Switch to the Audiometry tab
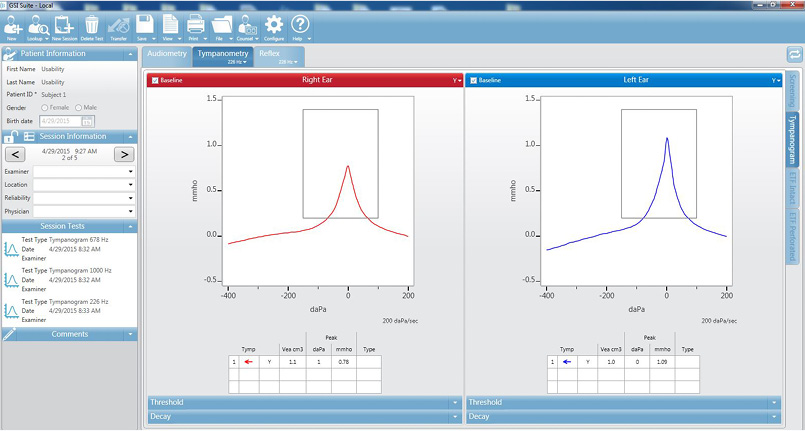Viewport: 805px width, 431px height. coord(167,52)
